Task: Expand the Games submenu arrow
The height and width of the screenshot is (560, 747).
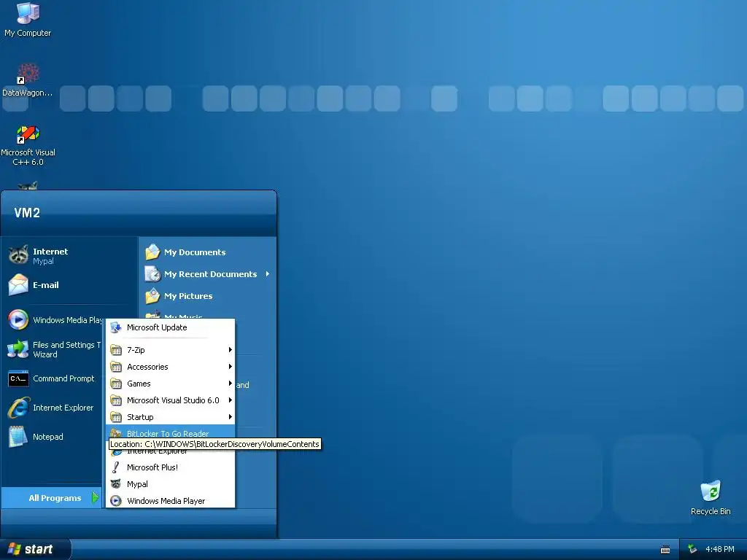Action: [230, 384]
